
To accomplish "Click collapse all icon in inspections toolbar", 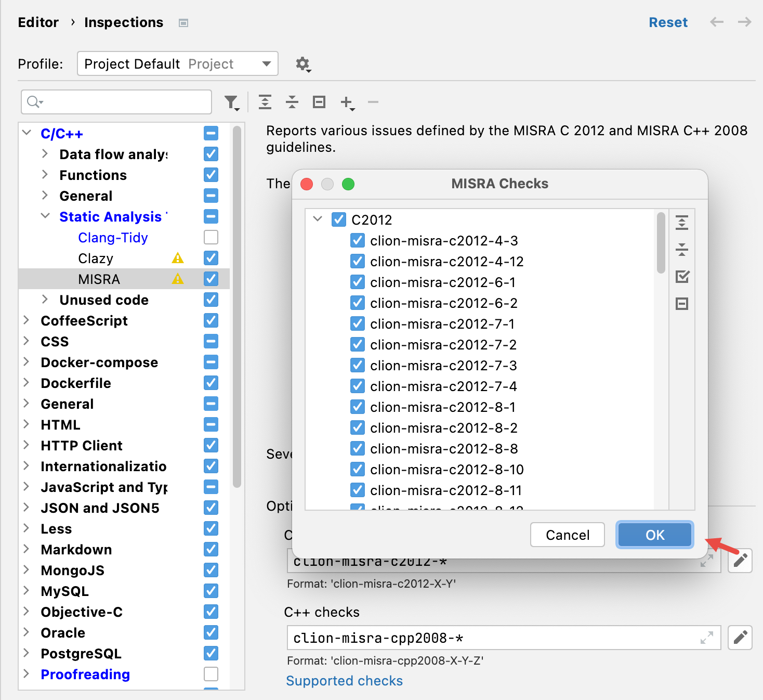I will tap(292, 102).
